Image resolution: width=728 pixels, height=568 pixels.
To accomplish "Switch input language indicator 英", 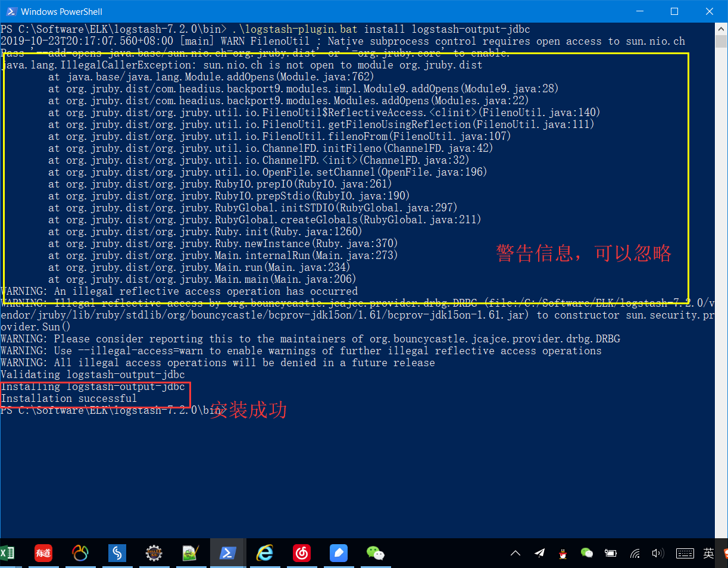I will click(708, 553).
